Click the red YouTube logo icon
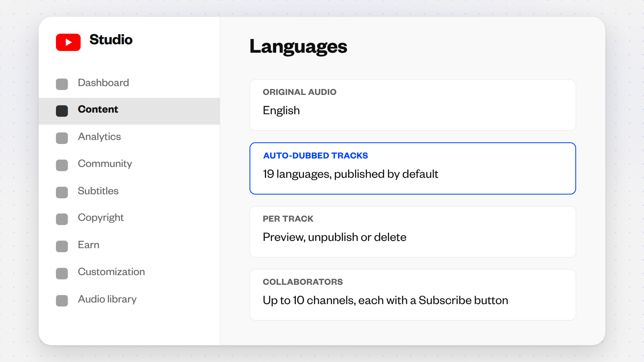The image size is (644, 362). pyautogui.click(x=68, y=42)
